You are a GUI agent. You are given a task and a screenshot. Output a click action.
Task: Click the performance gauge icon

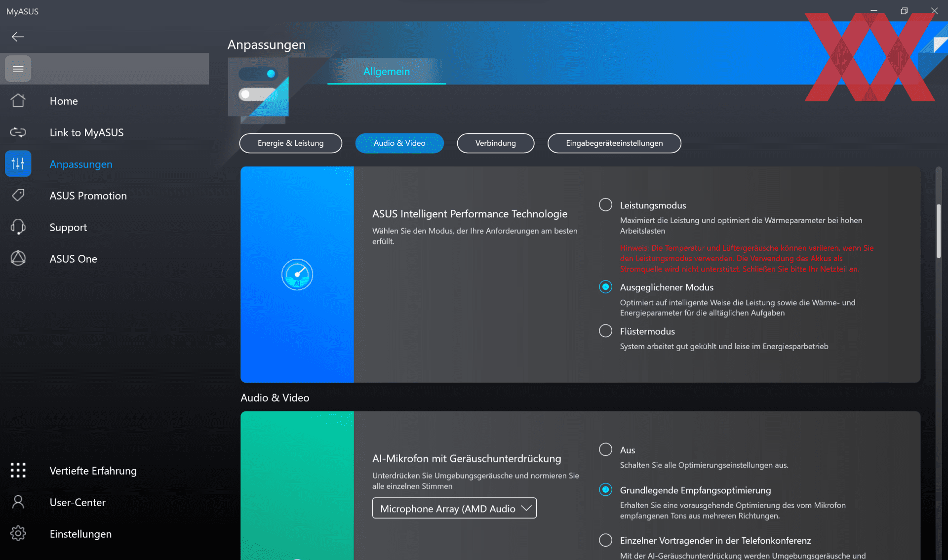pyautogui.click(x=297, y=275)
